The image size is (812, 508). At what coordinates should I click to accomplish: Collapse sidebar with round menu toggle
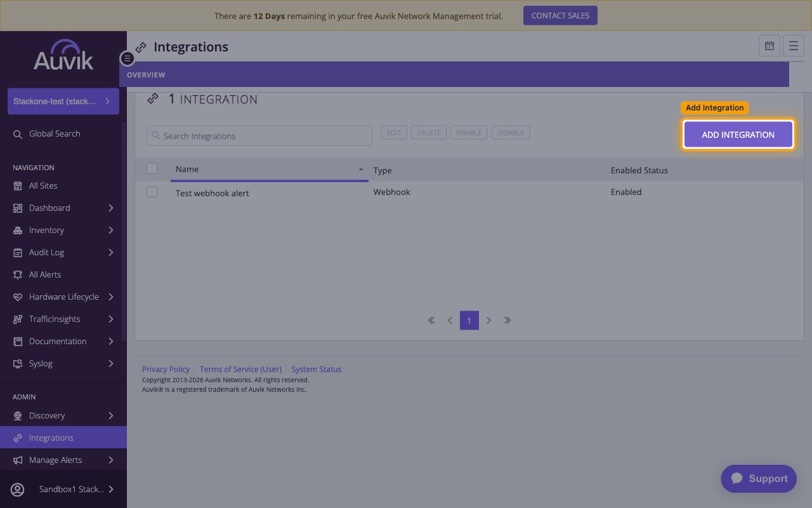coord(127,58)
